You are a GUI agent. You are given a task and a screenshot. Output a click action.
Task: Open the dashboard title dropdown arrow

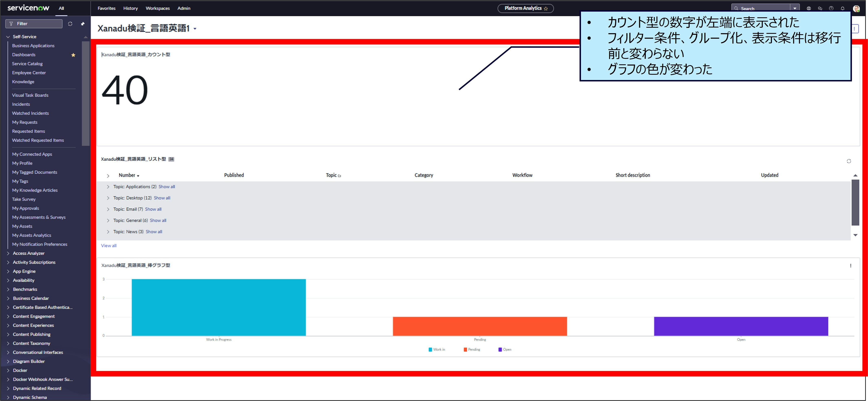coord(195,29)
